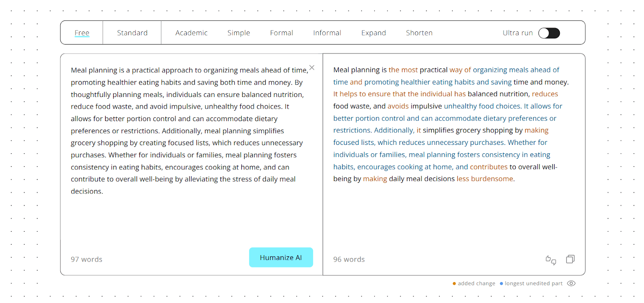Pick the Formal tone option
Image resolution: width=644 pixels, height=303 pixels.
[x=281, y=33]
